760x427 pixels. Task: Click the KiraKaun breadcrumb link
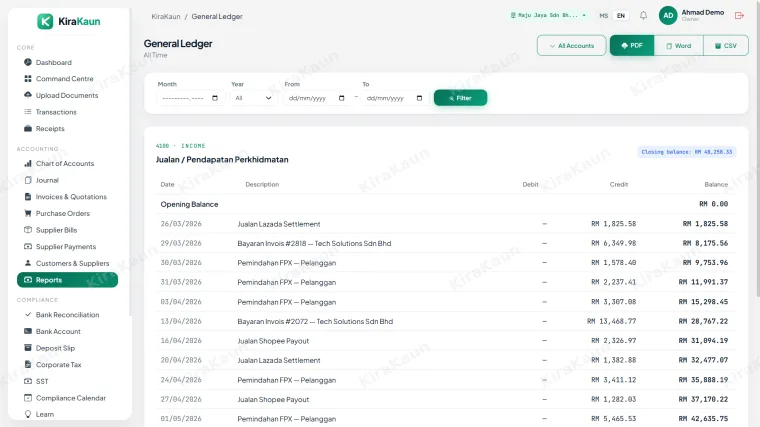[166, 16]
